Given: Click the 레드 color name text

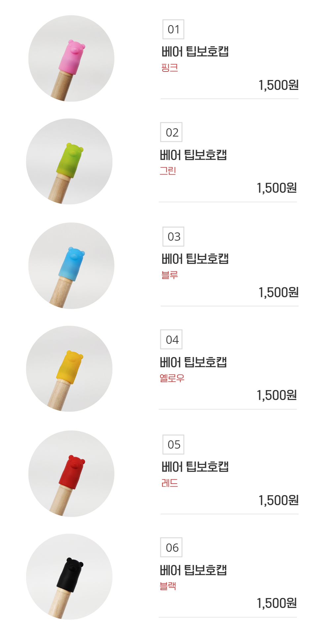Looking at the screenshot, I should 170,483.
